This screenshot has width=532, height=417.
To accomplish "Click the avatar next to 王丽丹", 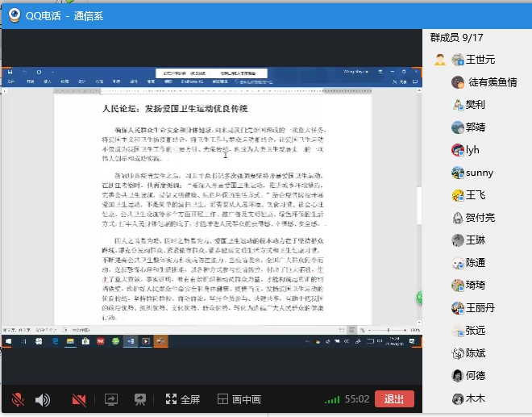I will [x=458, y=308].
